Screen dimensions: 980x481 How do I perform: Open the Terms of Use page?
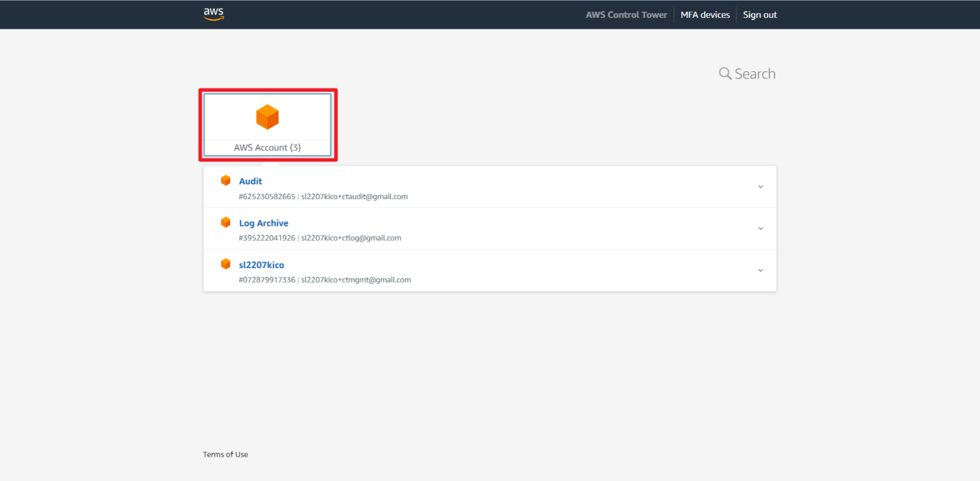pyautogui.click(x=225, y=454)
